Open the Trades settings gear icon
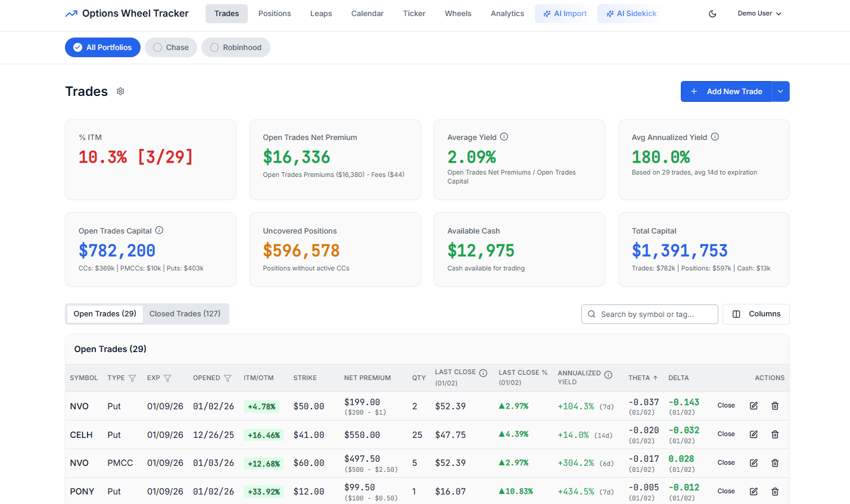850x504 pixels. (120, 91)
